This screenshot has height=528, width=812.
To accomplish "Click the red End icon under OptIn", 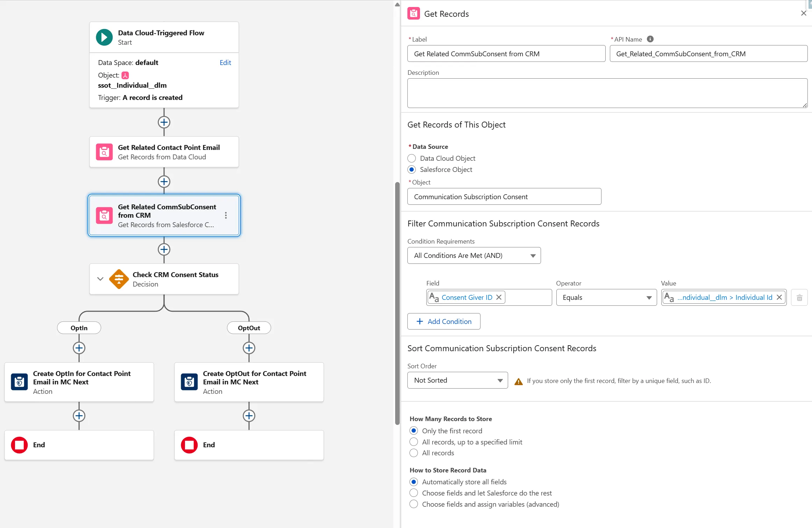I will click(x=19, y=445).
